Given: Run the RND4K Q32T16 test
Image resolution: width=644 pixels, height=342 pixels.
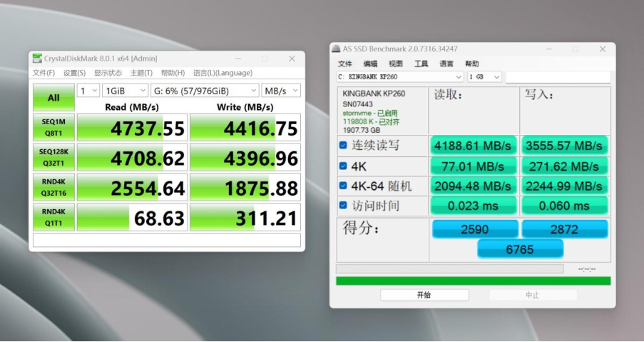Looking at the screenshot, I should 53,187.
